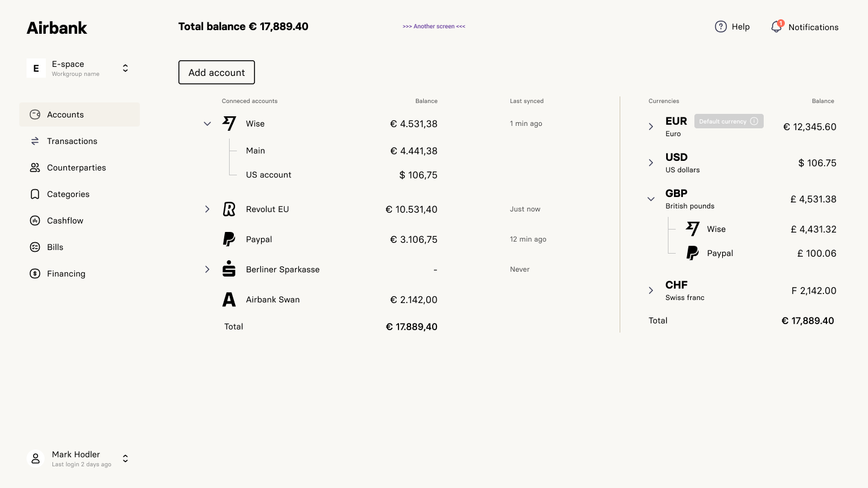Click the Categories bookmark icon

click(35, 194)
